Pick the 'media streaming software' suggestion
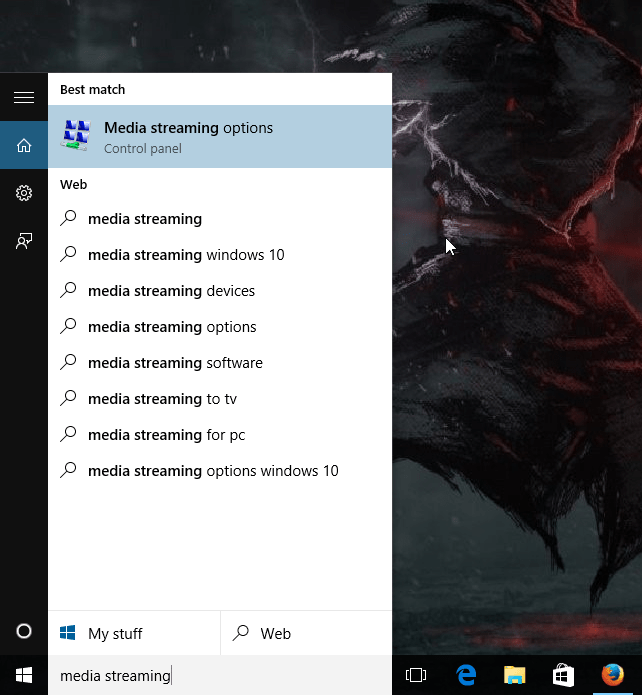 pyautogui.click(x=175, y=363)
